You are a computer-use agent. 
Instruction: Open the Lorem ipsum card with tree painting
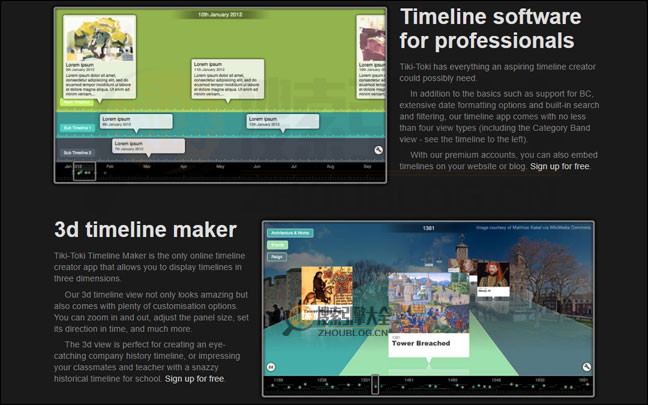[x=100, y=57]
